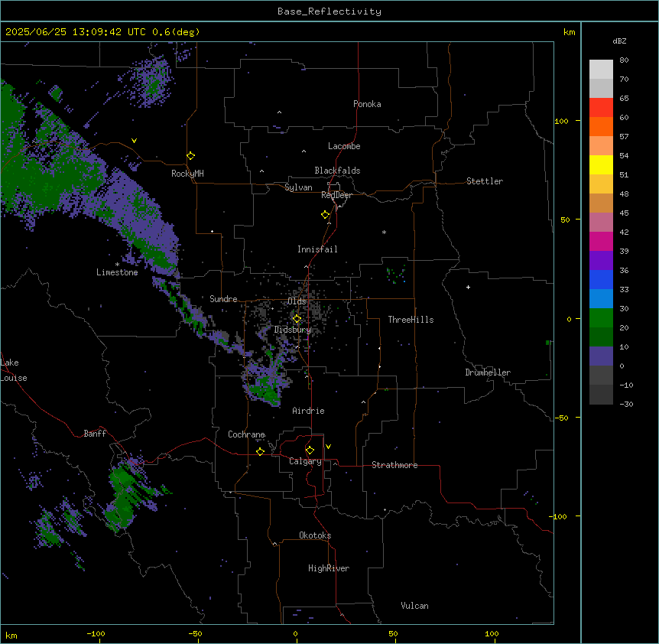Pick the violet 0-10 dBZ legend swatch
659x644 pixels.
[601, 356]
